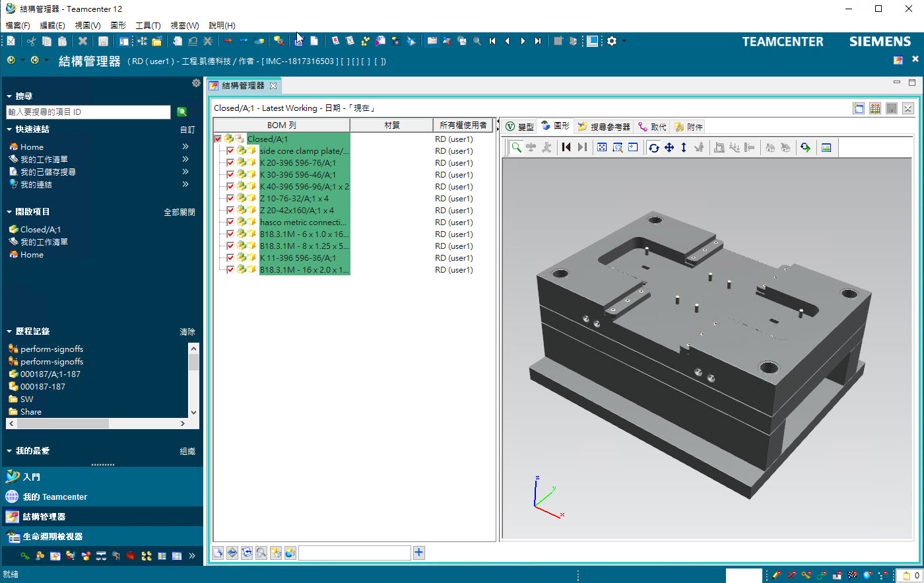Uncheck K 40-396 596-96/A;1 x 2 checkbox

tap(230, 187)
